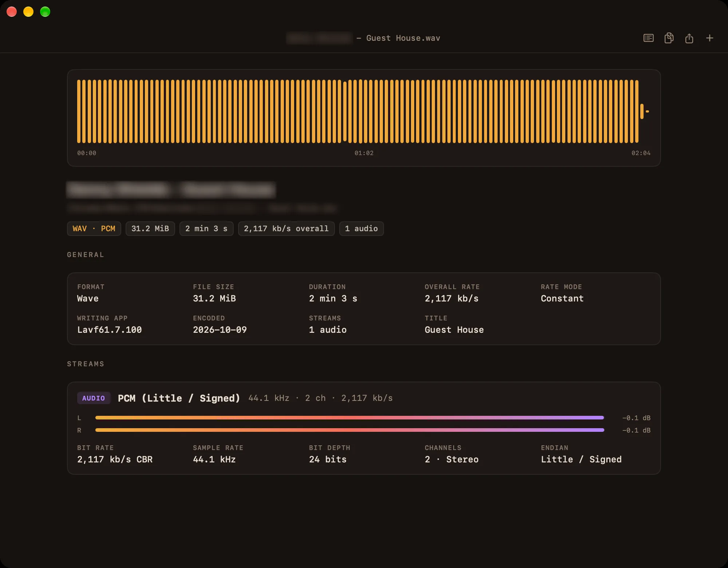Image resolution: width=728 pixels, height=568 pixels.
Task: Select the Duration value in General panel
Action: point(333,299)
